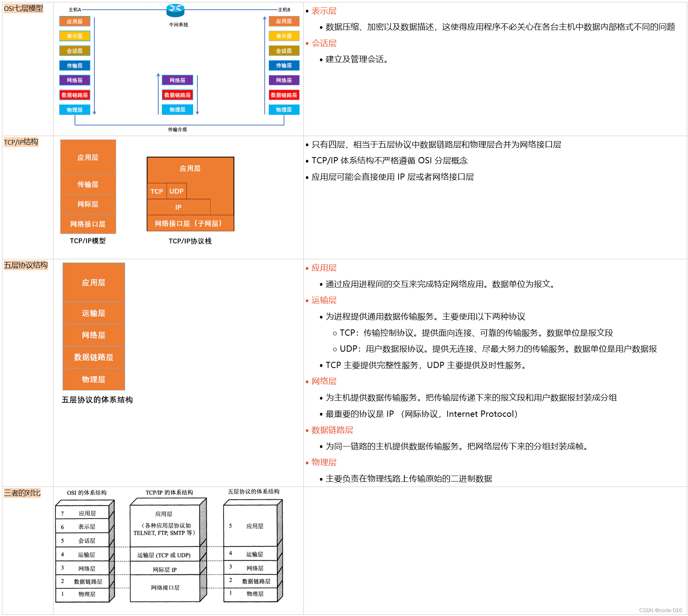The height and width of the screenshot is (616, 688).
Task: Click row 6 表示层 in OSI comparison
Action: (82, 527)
